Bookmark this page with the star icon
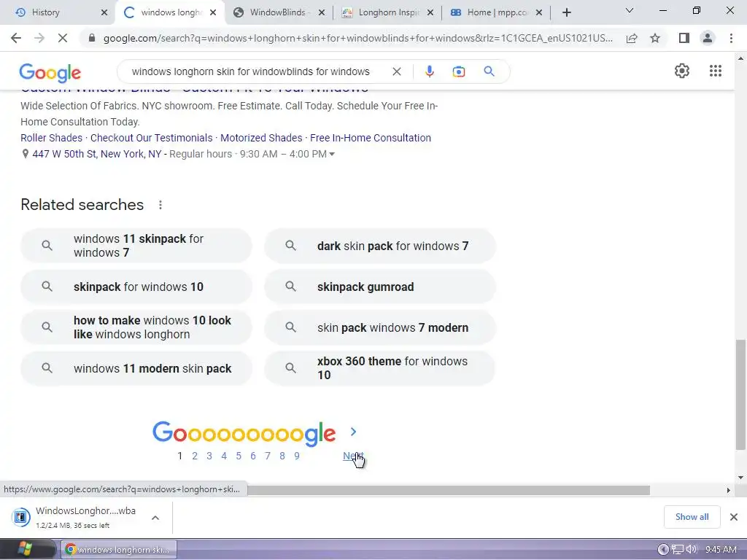747x560 pixels. tap(655, 38)
